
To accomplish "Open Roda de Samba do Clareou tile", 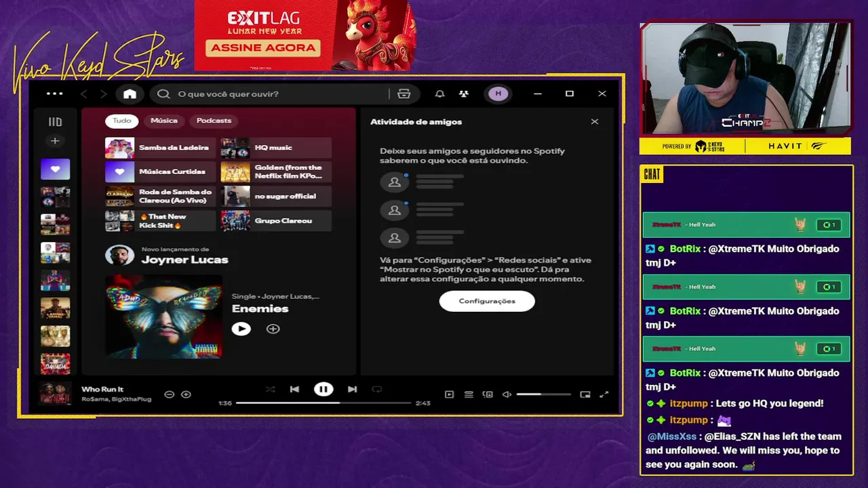I will (x=160, y=197).
